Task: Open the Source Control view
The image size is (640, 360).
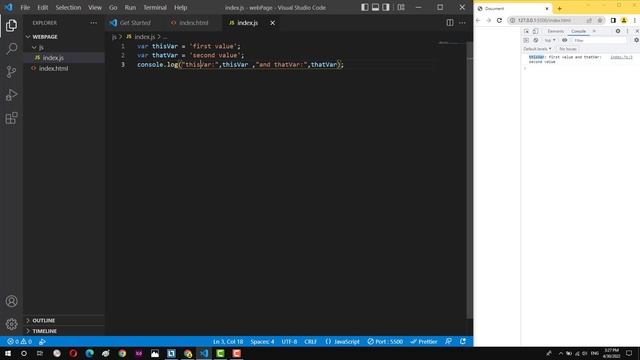Action: [11, 72]
